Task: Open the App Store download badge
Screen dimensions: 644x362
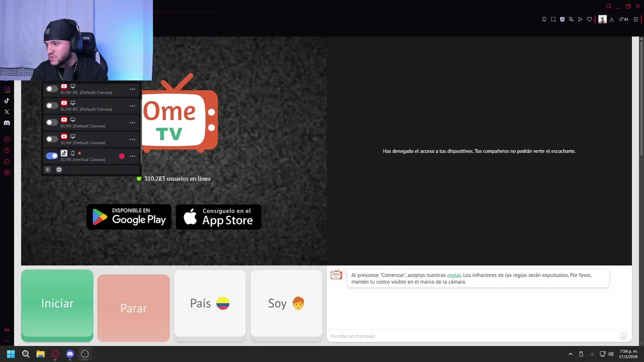Action: point(218,217)
